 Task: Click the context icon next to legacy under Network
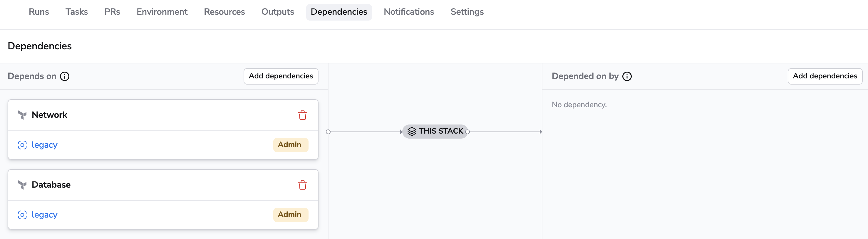[x=22, y=145]
